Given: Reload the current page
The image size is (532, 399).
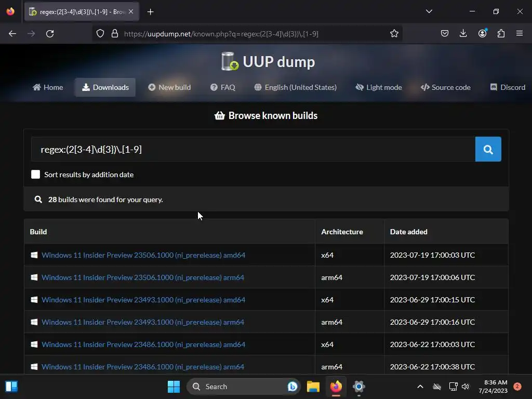Looking at the screenshot, I should pos(50,34).
